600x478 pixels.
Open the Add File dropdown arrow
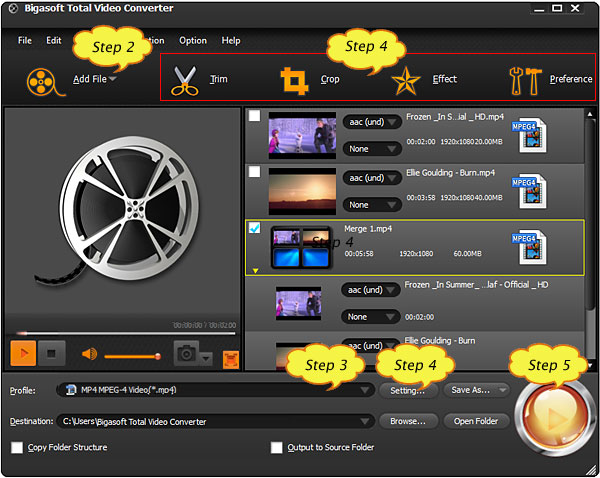pyautogui.click(x=112, y=79)
